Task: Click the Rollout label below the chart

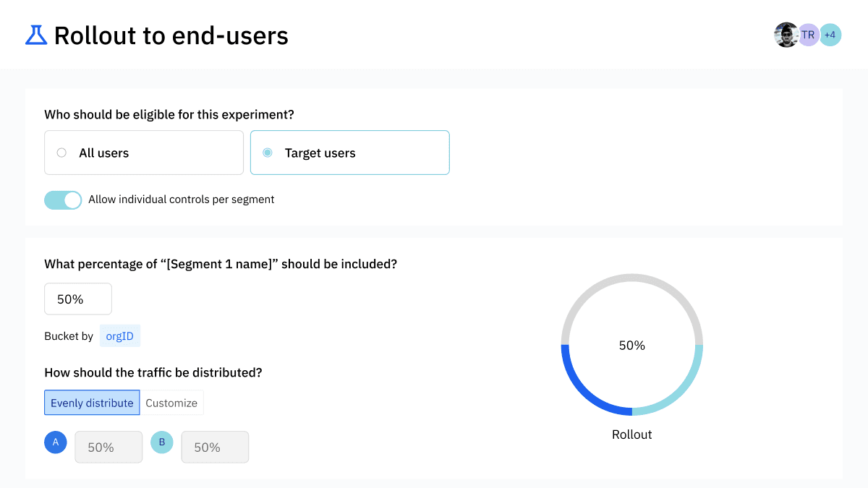Action: [x=632, y=435]
